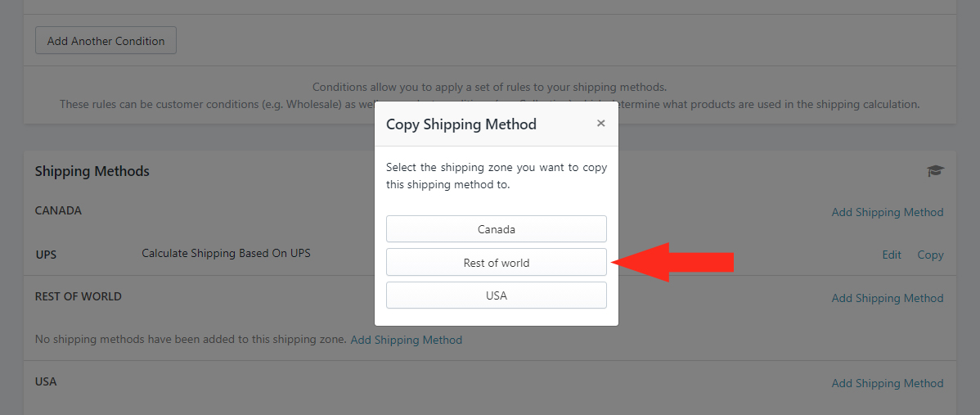Screen dimensions: 980x415
Task: Choose Canada in the copy dialog
Action: (496, 229)
